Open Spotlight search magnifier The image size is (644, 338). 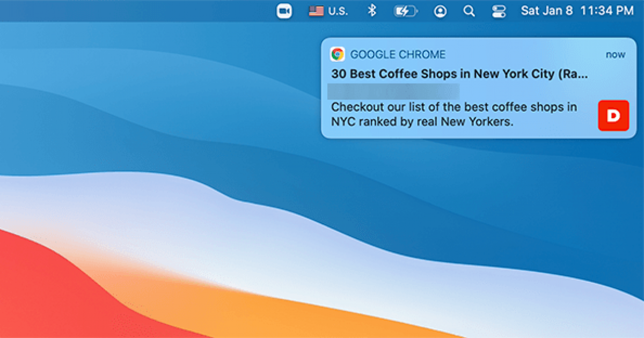tap(469, 11)
